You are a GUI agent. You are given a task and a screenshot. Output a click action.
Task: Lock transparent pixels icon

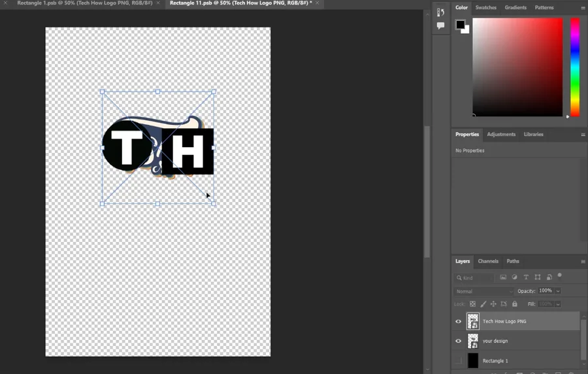point(472,304)
